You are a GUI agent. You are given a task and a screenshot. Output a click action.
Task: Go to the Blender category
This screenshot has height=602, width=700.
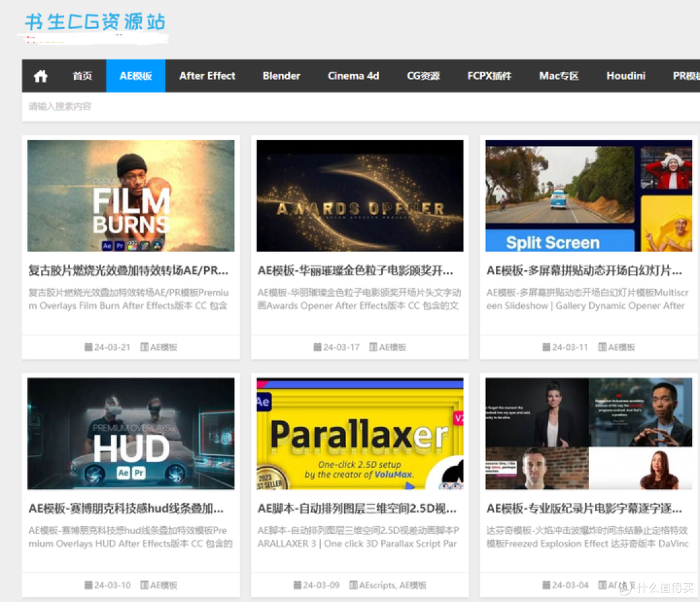pyautogui.click(x=281, y=76)
